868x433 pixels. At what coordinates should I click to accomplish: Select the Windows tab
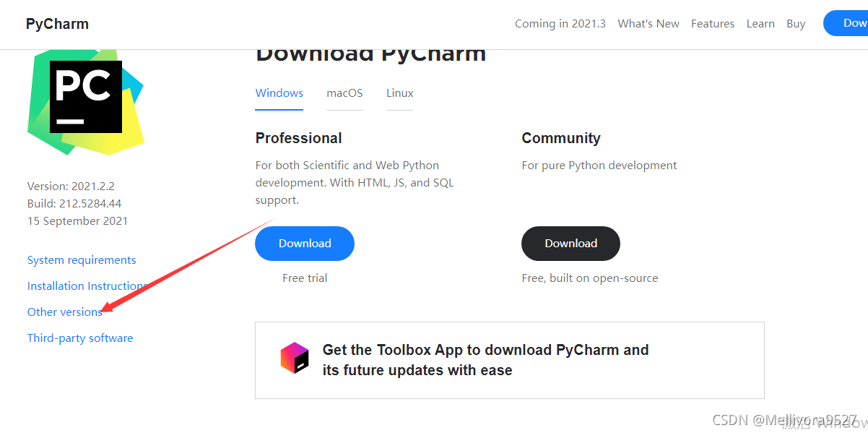pyautogui.click(x=279, y=93)
